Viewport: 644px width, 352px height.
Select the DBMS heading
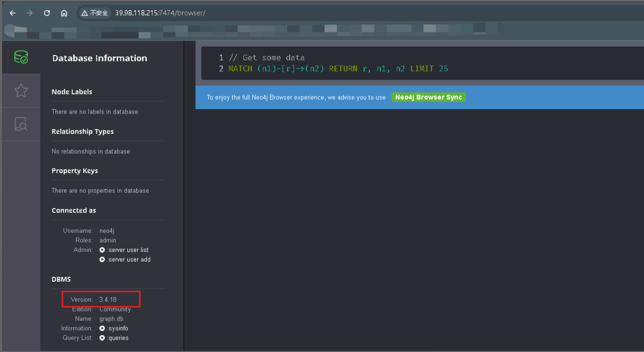[61, 279]
